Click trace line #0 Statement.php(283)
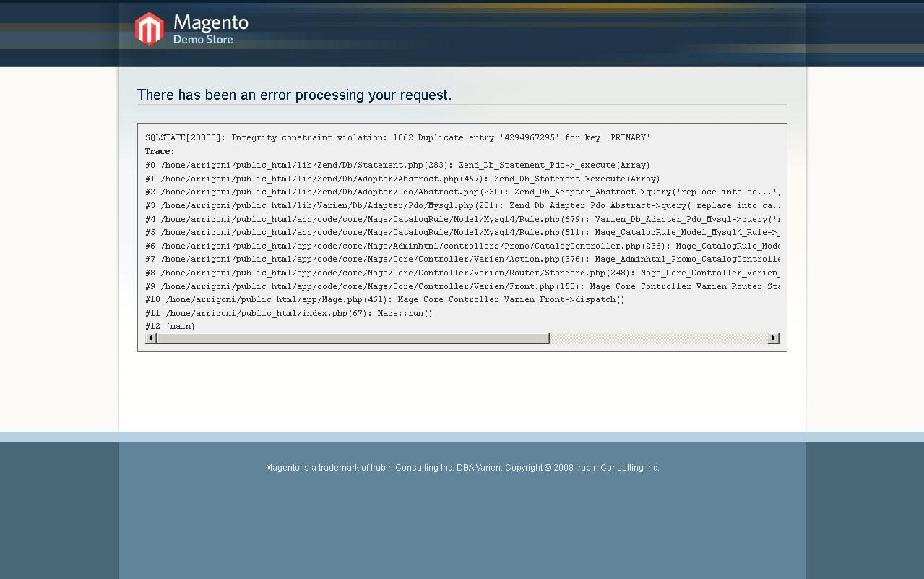Viewport: 924px width, 579px height. [397, 165]
